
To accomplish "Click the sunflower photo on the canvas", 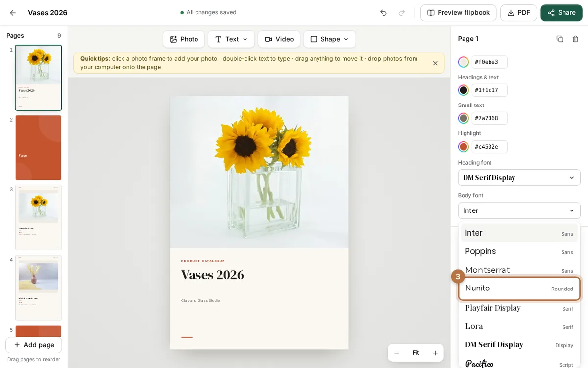I will (259, 172).
